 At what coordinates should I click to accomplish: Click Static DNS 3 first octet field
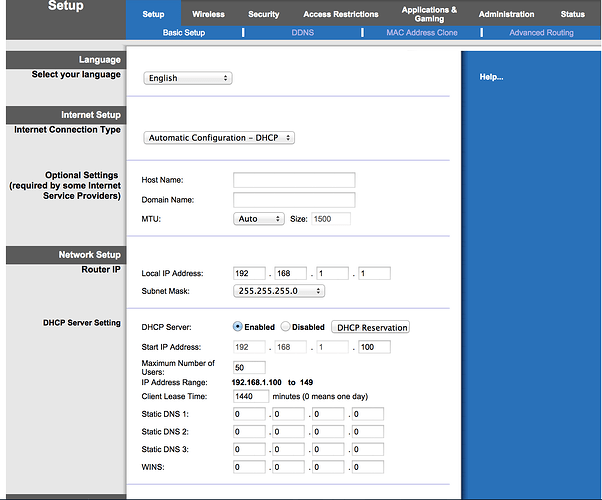[x=249, y=449]
